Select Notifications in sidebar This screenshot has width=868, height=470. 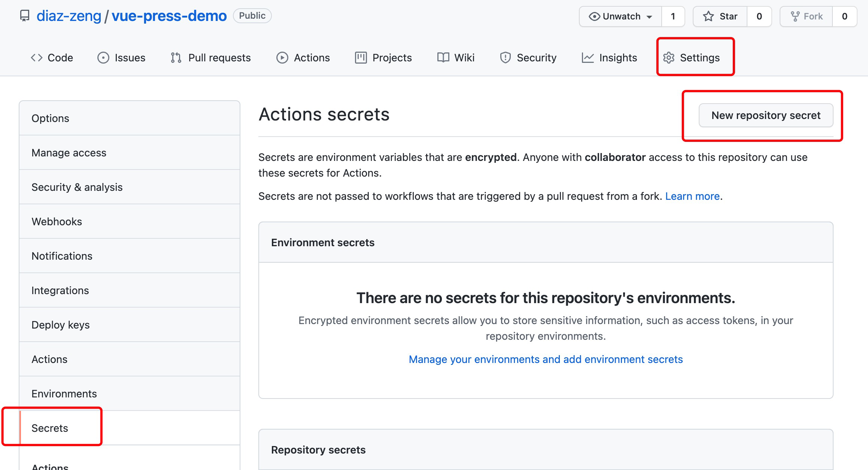point(130,256)
